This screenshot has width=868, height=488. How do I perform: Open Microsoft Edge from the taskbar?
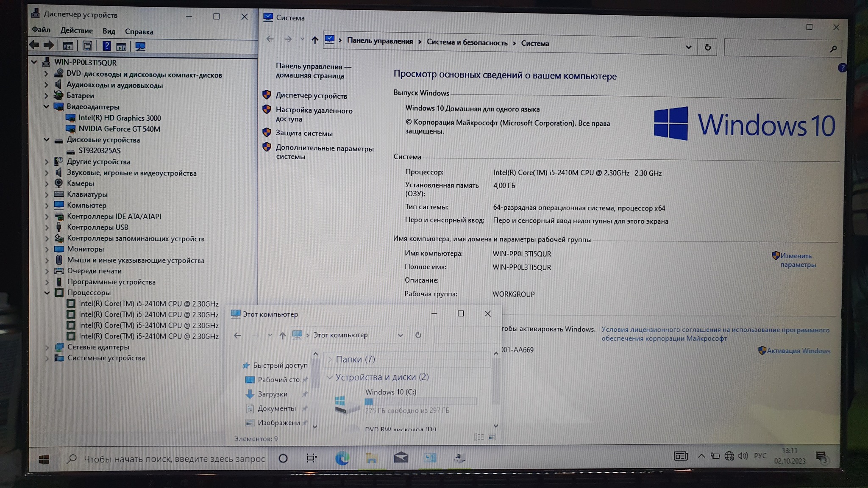(342, 458)
